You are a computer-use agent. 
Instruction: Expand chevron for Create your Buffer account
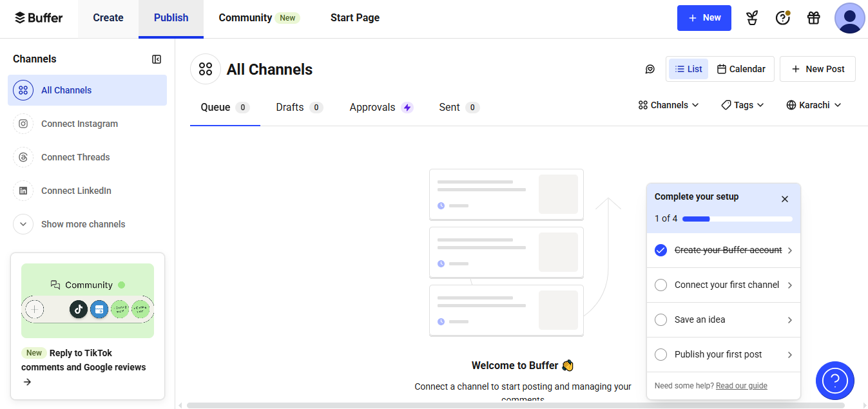[x=790, y=251]
